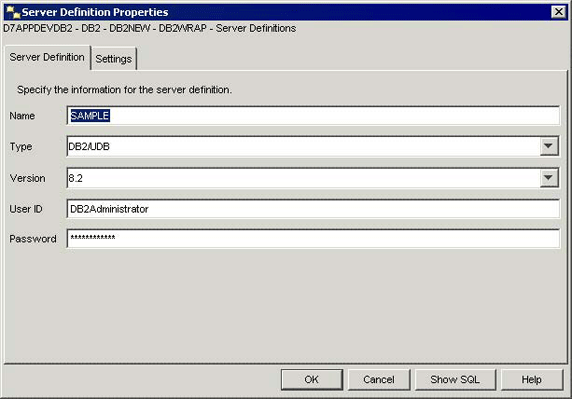Click the User ID field with DB2Administrator
The height and width of the screenshot is (399, 572).
pos(313,209)
